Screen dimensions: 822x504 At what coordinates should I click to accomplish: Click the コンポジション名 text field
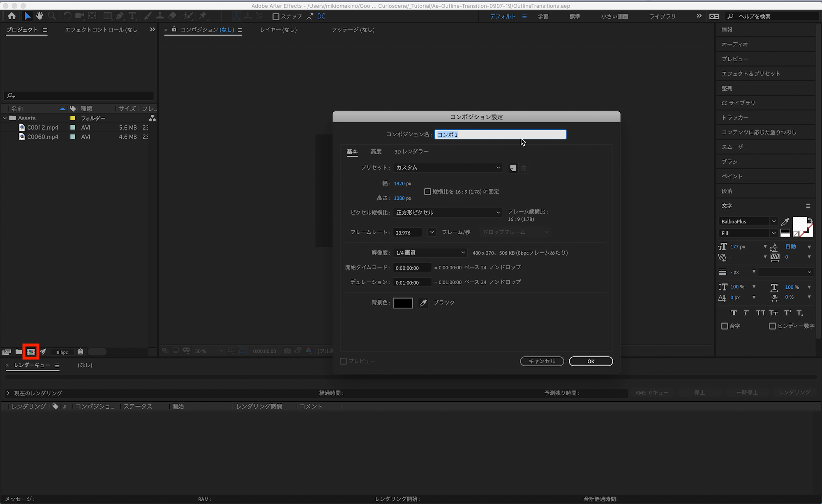(500, 134)
